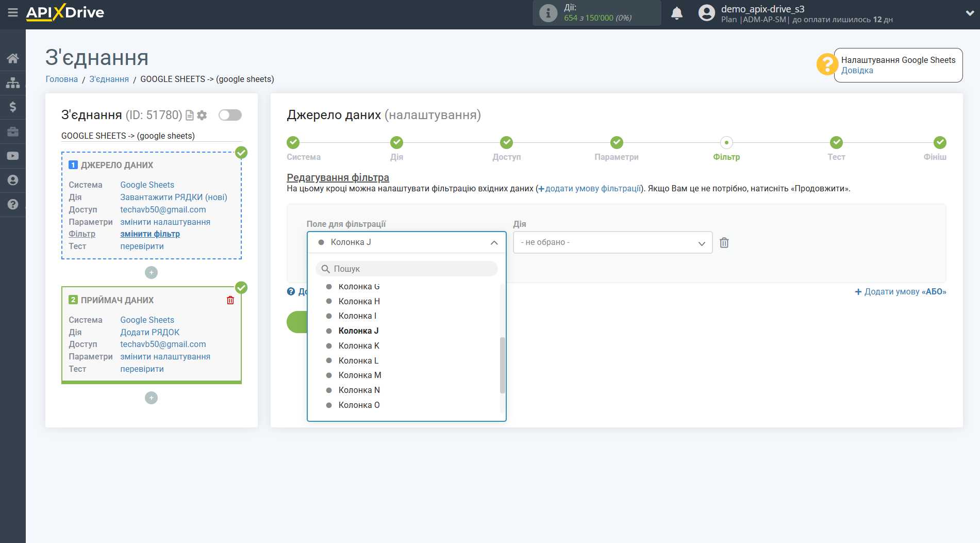
Task: Click the Фільтр label in source block
Action: click(x=82, y=234)
